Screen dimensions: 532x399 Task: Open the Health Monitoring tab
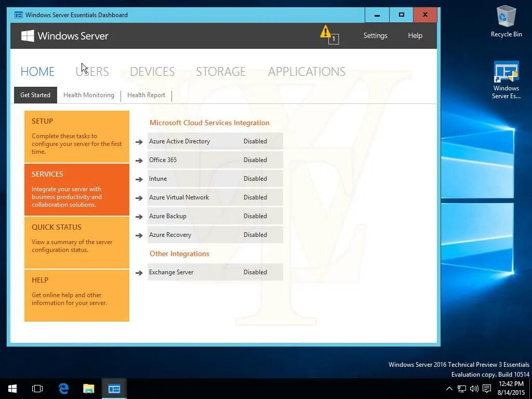(89, 95)
